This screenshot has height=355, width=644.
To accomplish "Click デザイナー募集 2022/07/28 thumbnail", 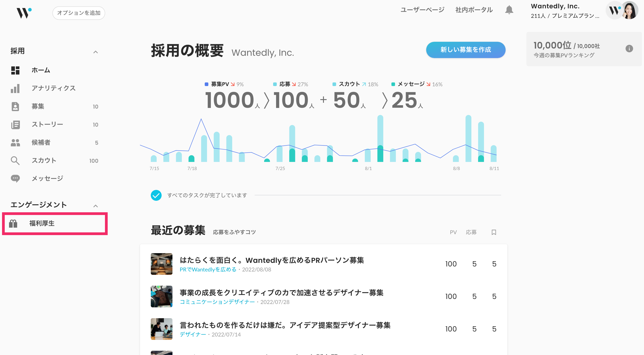I will [161, 297].
